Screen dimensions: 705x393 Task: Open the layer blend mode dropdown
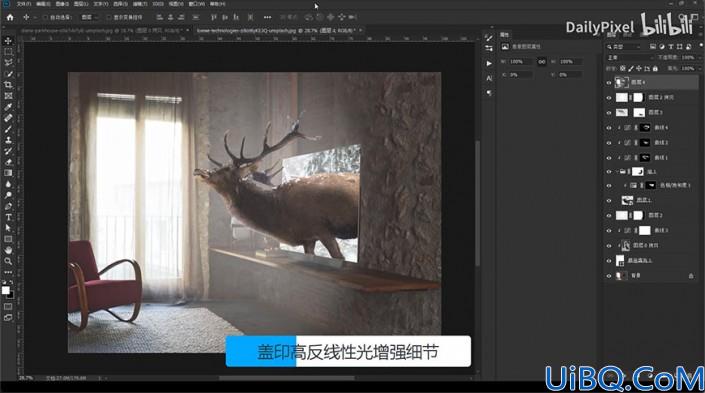click(629, 58)
